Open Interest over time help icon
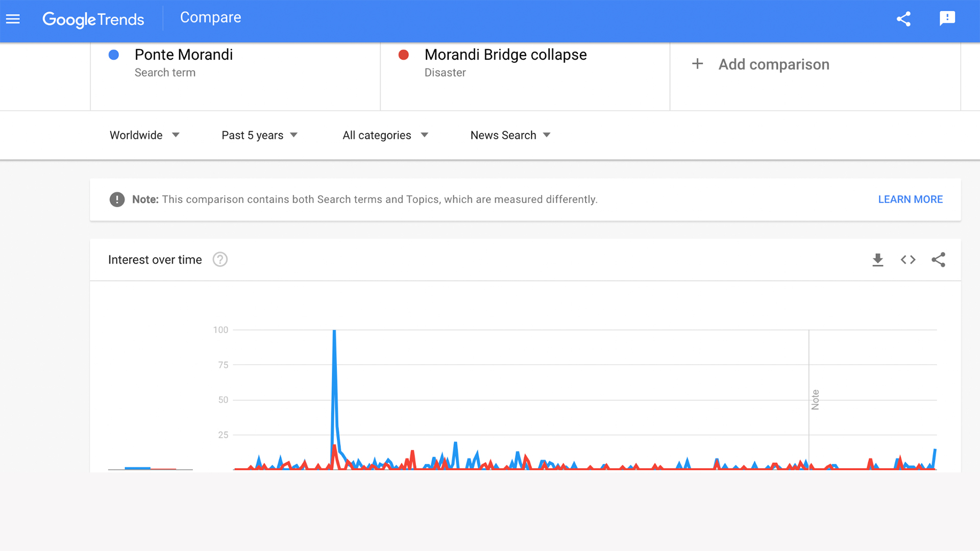 tap(220, 260)
